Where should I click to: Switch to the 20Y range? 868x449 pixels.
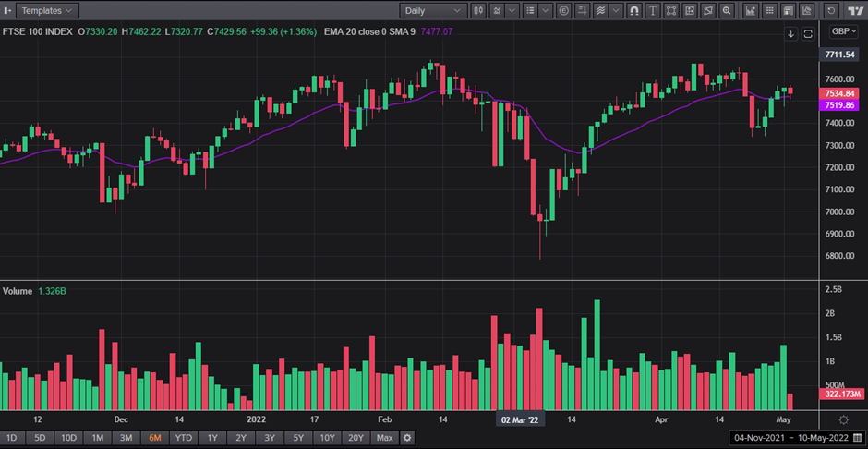click(356, 438)
